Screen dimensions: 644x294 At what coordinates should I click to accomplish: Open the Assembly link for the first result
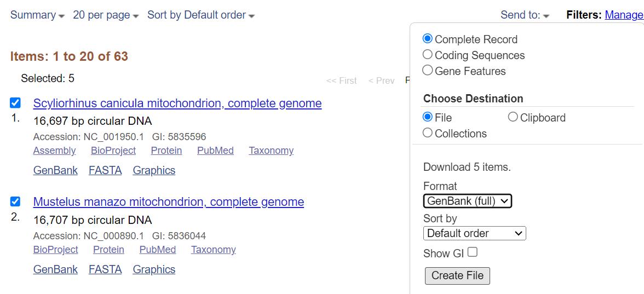(x=55, y=151)
